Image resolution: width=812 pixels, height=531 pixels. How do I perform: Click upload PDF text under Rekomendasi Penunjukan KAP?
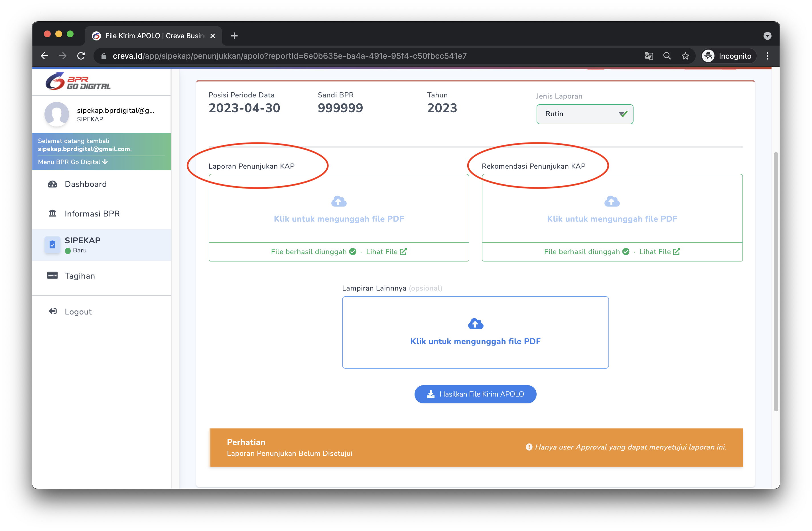612,219
